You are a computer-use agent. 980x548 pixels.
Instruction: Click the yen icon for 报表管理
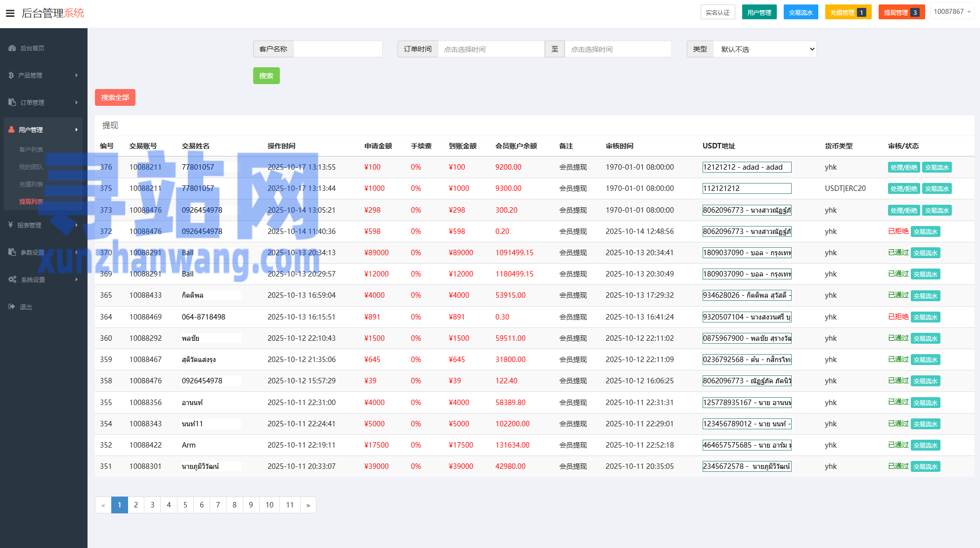(x=11, y=225)
